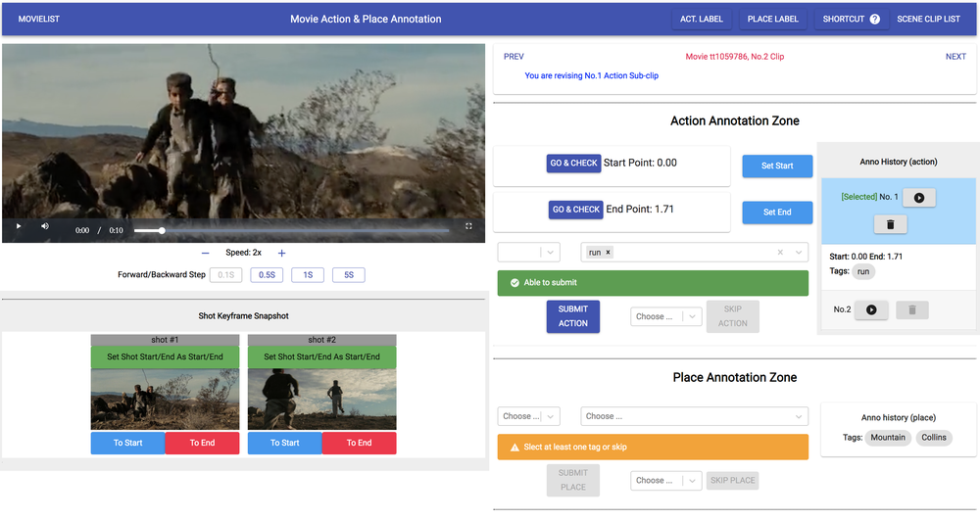Screen dimensions: 980x520
Task: Open the SCENE CLIP LIST menu
Action: click(928, 19)
